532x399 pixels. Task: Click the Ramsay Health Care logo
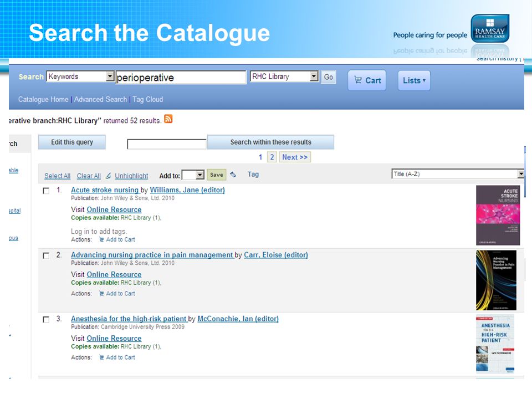coord(490,28)
